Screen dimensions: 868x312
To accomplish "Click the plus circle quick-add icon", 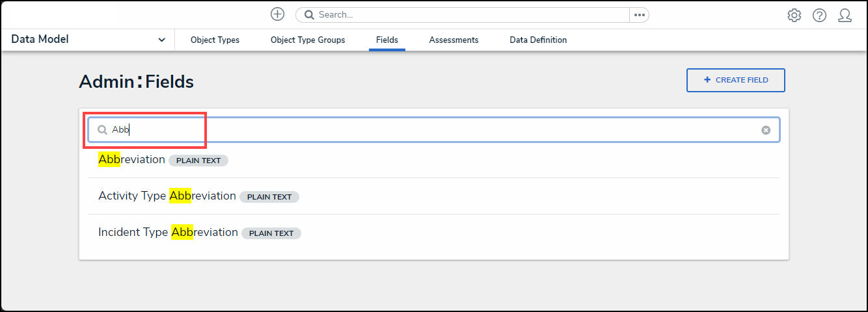I will click(x=278, y=14).
